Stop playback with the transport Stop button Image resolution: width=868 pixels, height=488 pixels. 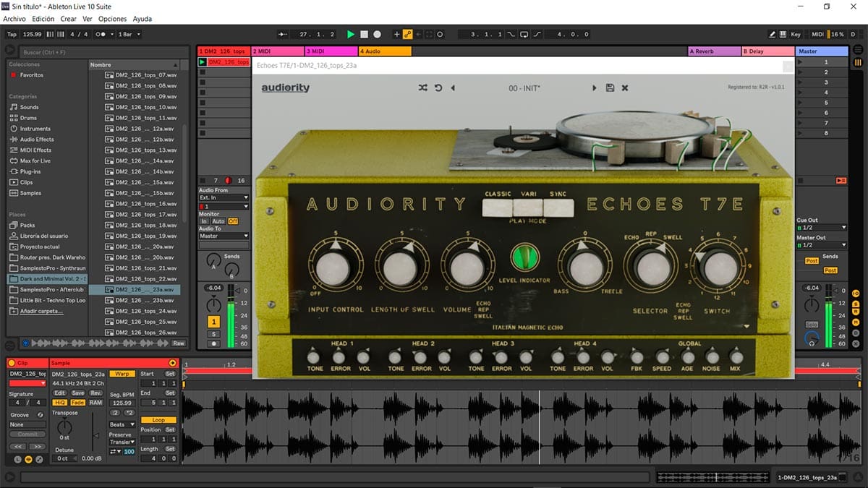365,34
